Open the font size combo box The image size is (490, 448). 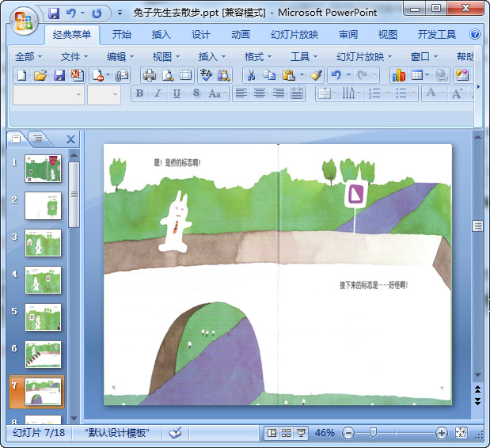[104, 95]
